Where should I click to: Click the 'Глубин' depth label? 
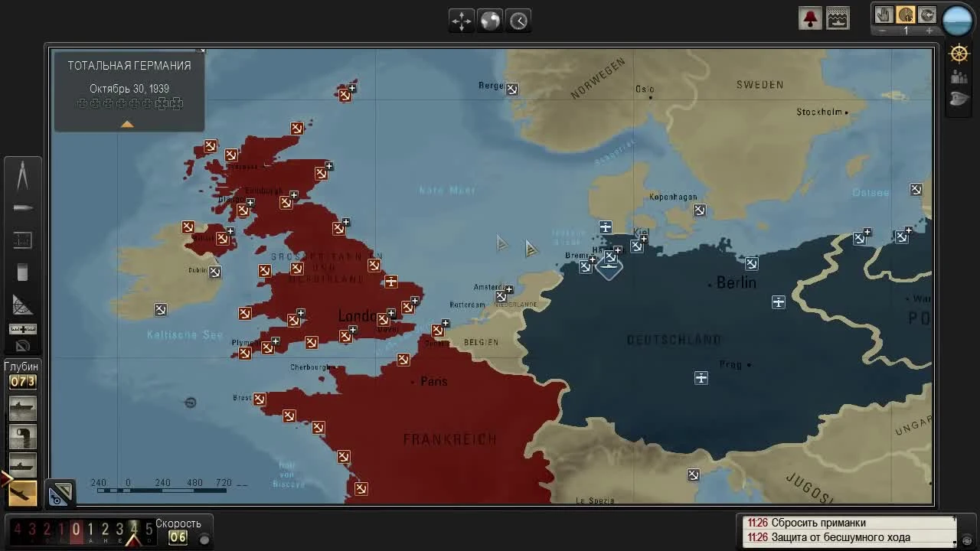[21, 367]
